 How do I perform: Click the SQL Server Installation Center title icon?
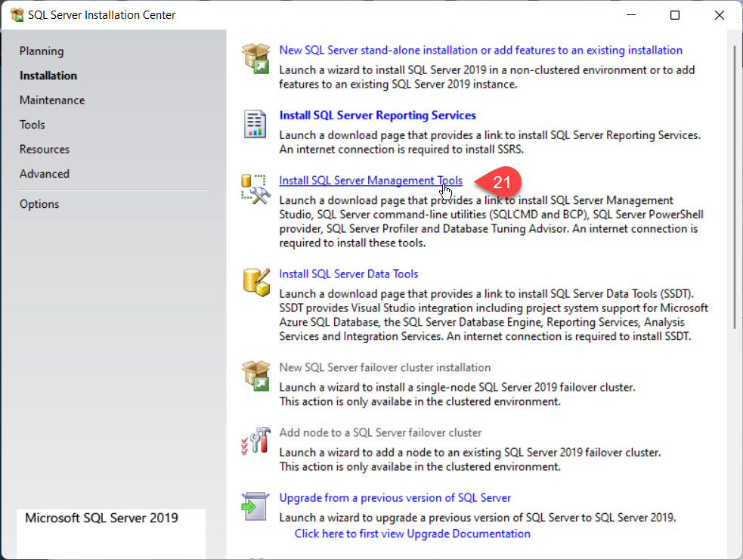click(17, 14)
